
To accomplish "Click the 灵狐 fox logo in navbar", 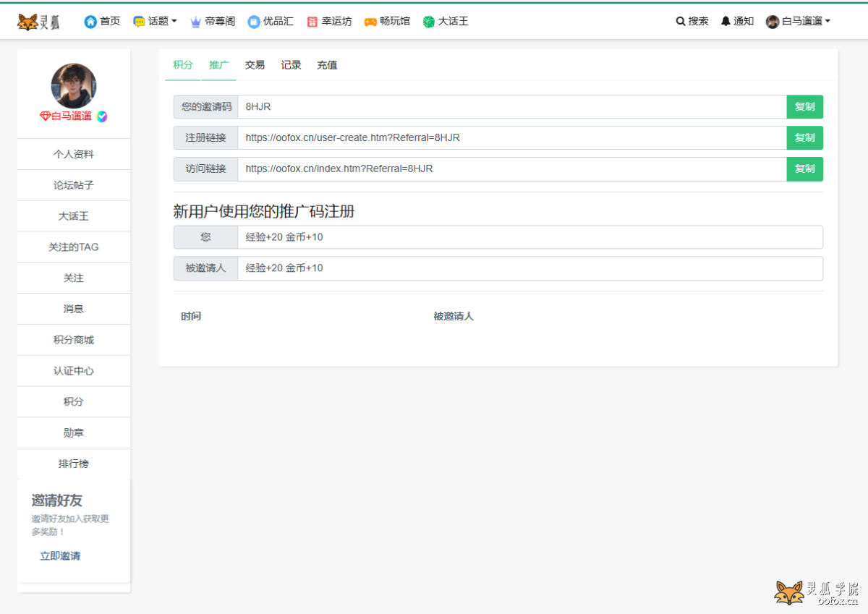I will pos(38,22).
